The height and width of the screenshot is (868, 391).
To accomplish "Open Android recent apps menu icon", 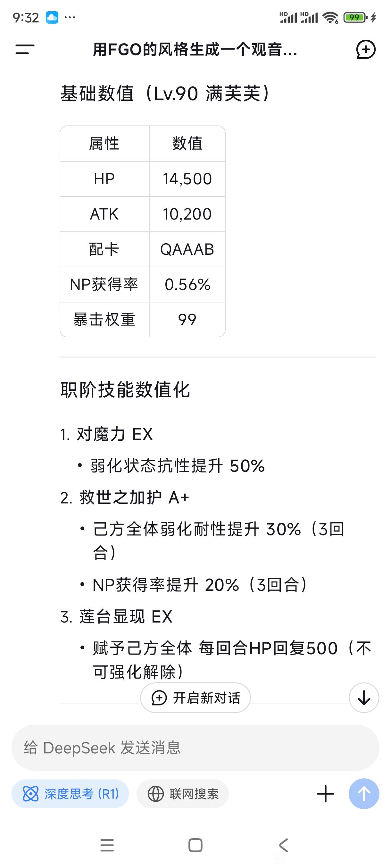I will pyautogui.click(x=107, y=845).
